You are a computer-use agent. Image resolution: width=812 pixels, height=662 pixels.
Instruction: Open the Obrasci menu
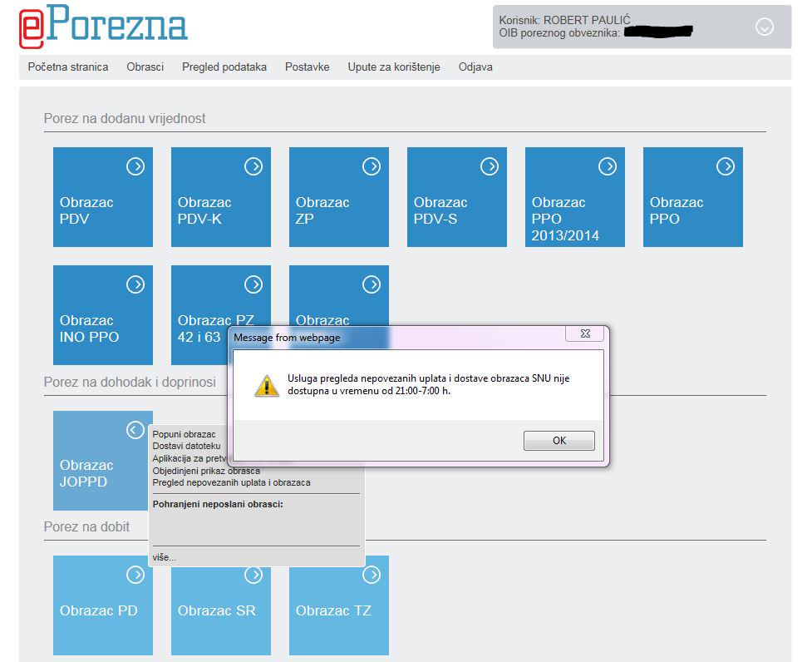[x=145, y=67]
